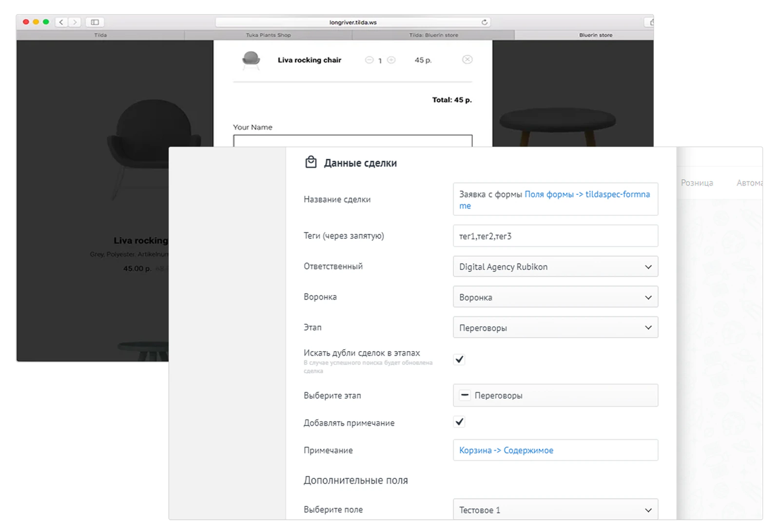
Task: Click Поля формы -> tildaspec-formname link
Action: (554, 200)
